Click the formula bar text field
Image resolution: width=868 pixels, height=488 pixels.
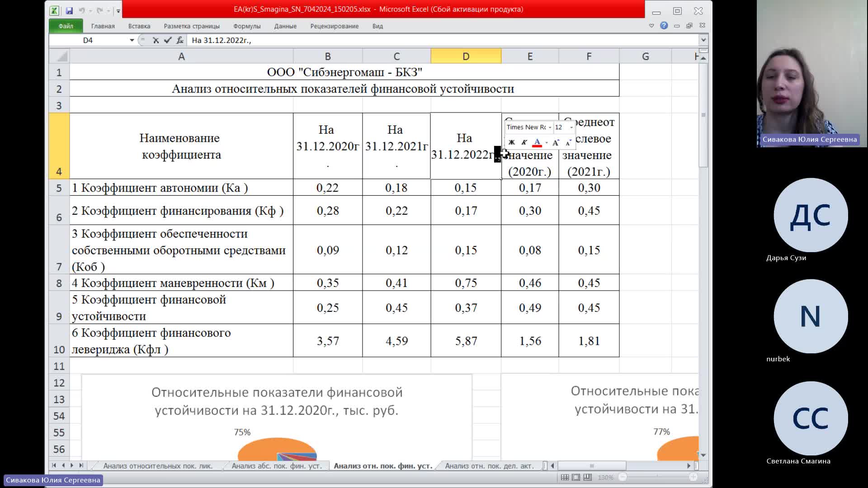[443, 40]
